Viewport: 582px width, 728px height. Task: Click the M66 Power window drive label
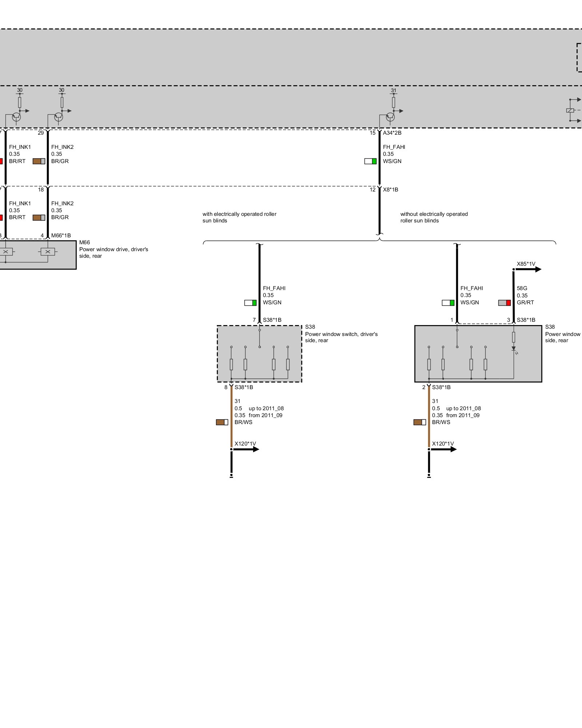pos(113,249)
